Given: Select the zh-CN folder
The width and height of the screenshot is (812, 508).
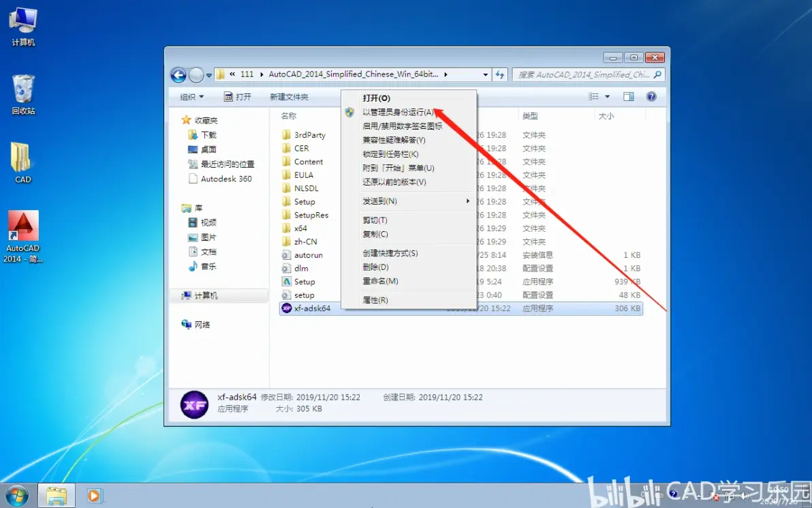Looking at the screenshot, I should 300,241.
